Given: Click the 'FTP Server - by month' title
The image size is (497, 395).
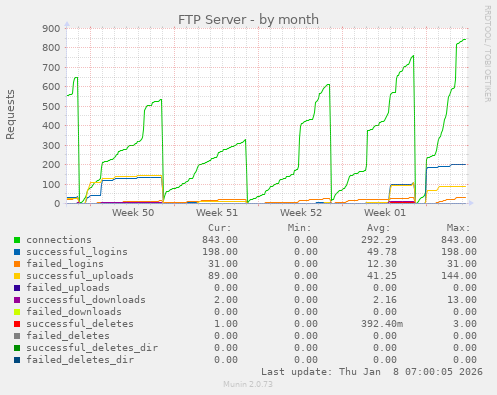Looking at the screenshot, I should tap(248, 20).
